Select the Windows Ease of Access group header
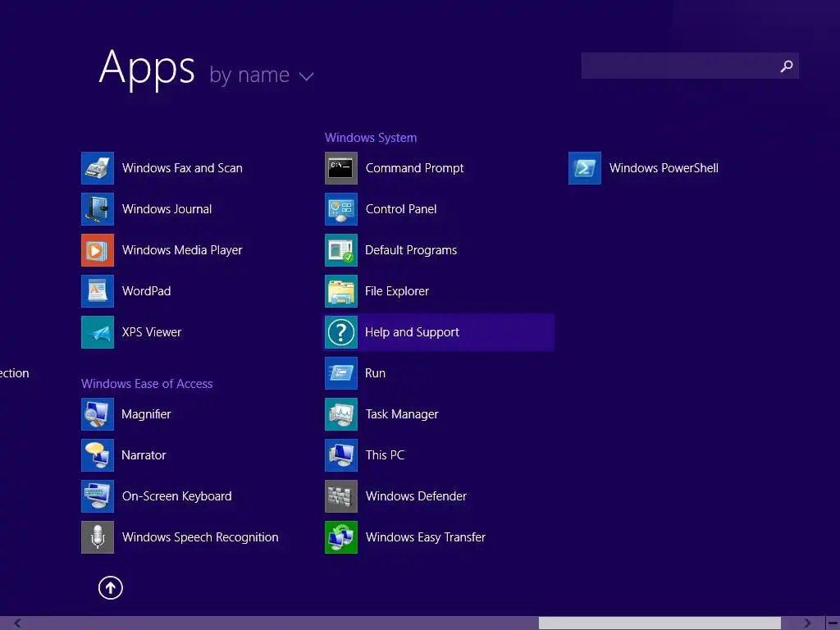Viewport: 840px width, 630px height. click(x=147, y=384)
